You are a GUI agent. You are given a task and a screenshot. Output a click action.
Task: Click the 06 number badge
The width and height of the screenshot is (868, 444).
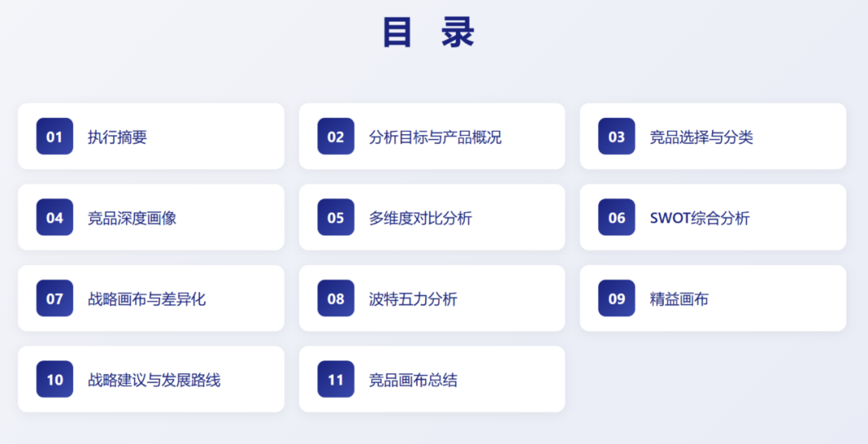[x=616, y=218]
